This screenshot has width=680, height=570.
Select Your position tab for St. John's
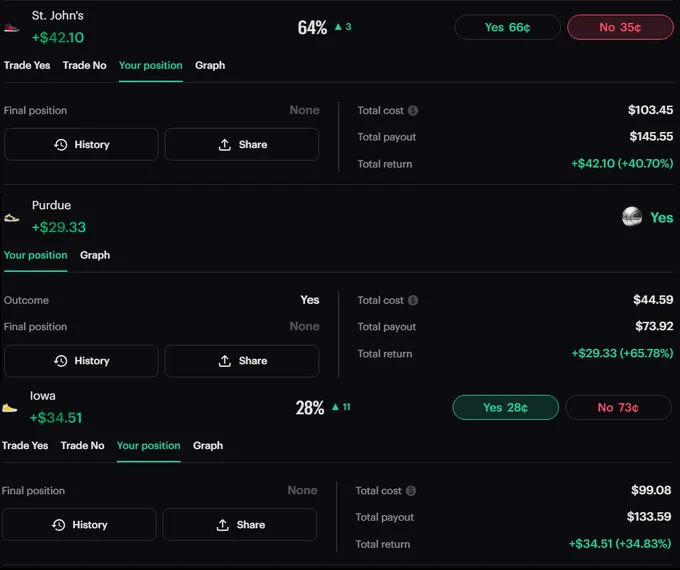click(x=150, y=66)
